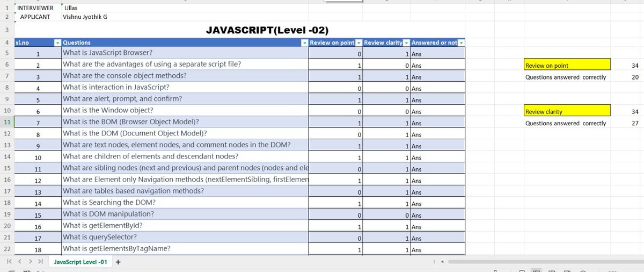
Task: Open the Review clarity filter dropdown
Action: click(x=406, y=42)
